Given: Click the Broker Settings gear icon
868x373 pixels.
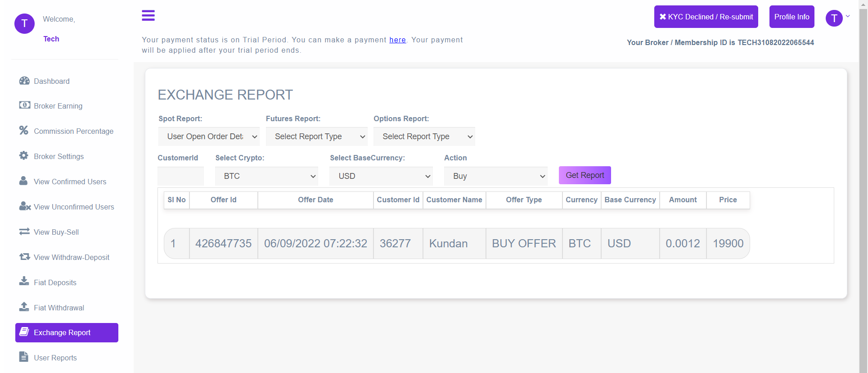Looking at the screenshot, I should tap(24, 155).
